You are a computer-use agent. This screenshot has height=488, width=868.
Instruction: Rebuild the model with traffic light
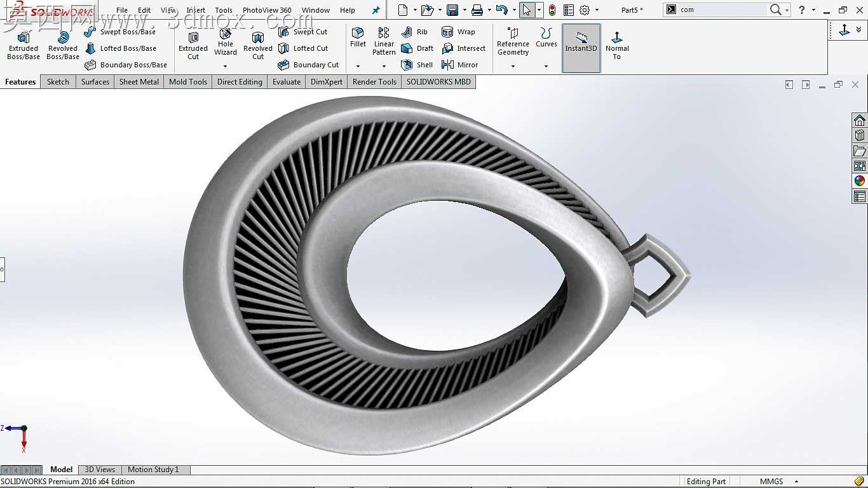point(552,10)
